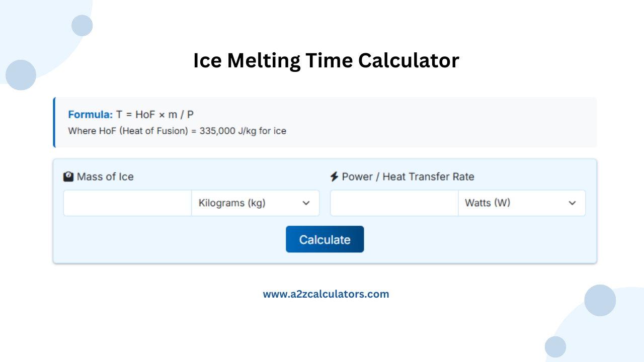Click the chevron arrow on the mass unit selector
This screenshot has width=644, height=362.
(306, 203)
